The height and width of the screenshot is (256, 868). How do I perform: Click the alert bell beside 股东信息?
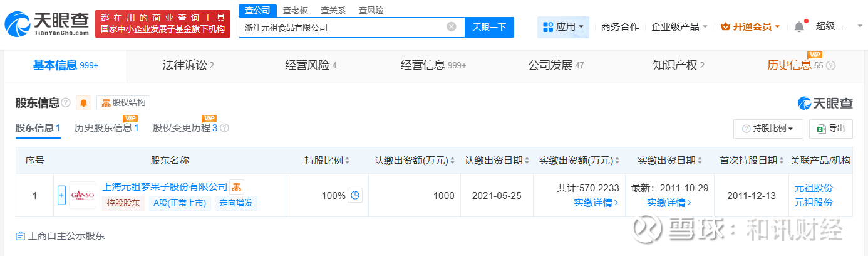[x=84, y=103]
